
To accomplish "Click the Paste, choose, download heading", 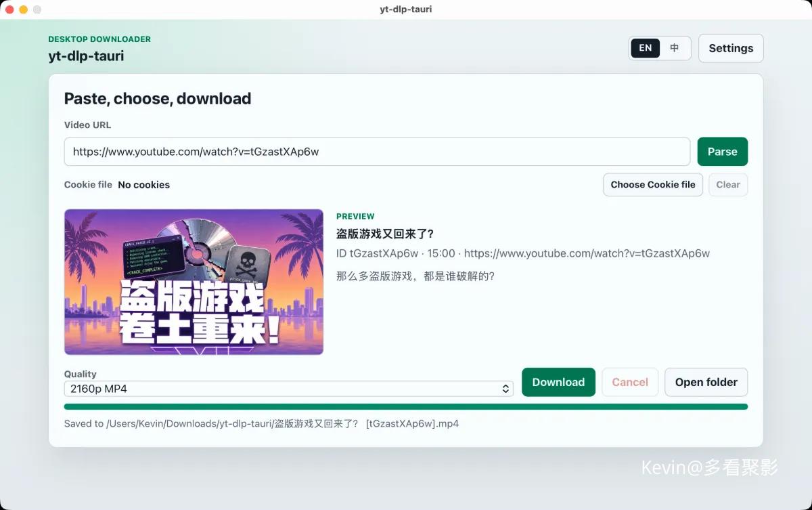I will point(158,99).
